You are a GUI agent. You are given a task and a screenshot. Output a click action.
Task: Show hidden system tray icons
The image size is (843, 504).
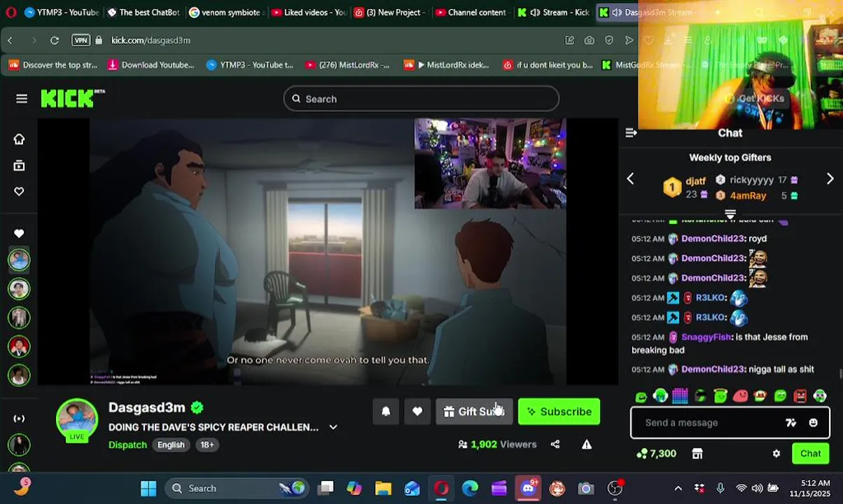pyautogui.click(x=678, y=489)
